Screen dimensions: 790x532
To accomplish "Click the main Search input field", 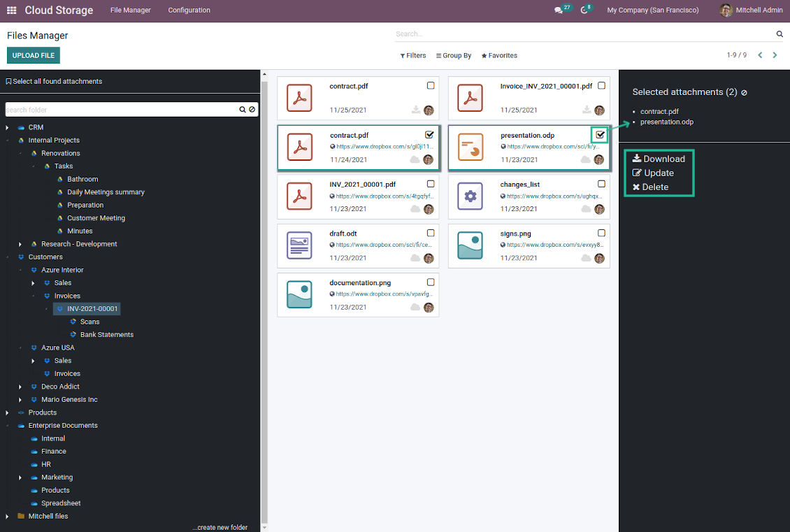I will click(584, 34).
